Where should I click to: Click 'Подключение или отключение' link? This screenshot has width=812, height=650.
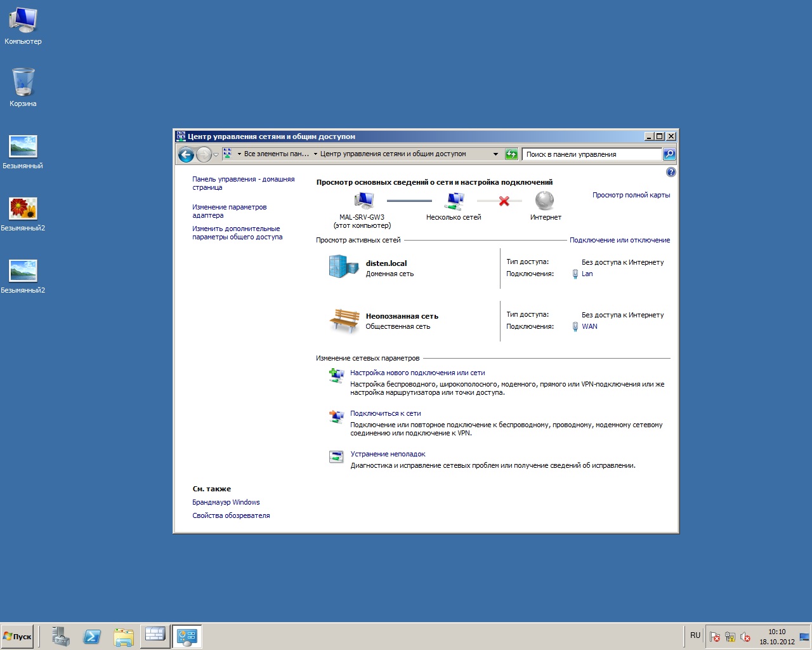(620, 240)
